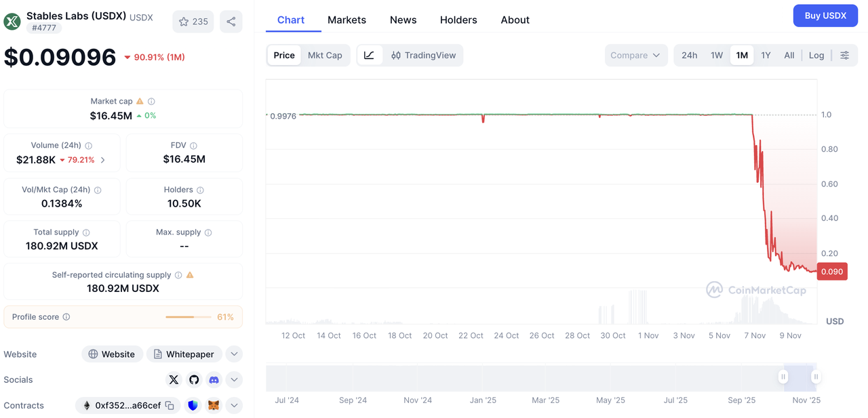Expand the Contracts list chevron
This screenshot has width=868, height=418.
coord(234,406)
